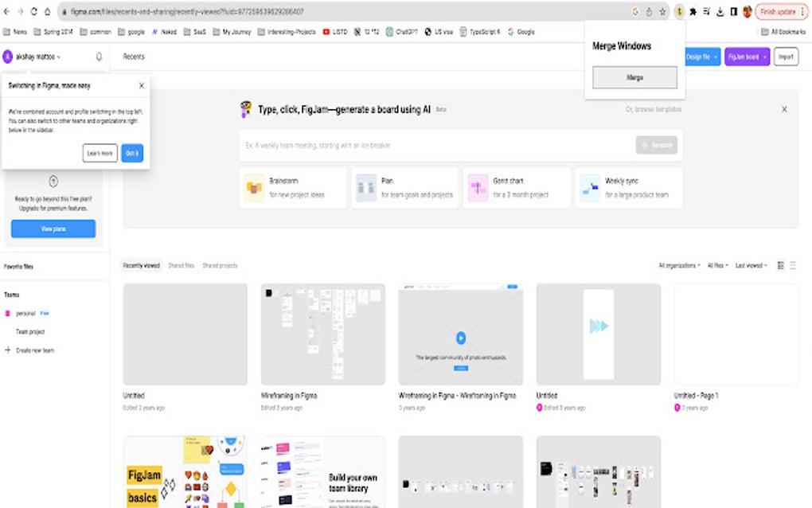Screen dimensions: 812x508
Task: Open the Naked bookmark
Action: point(164,32)
